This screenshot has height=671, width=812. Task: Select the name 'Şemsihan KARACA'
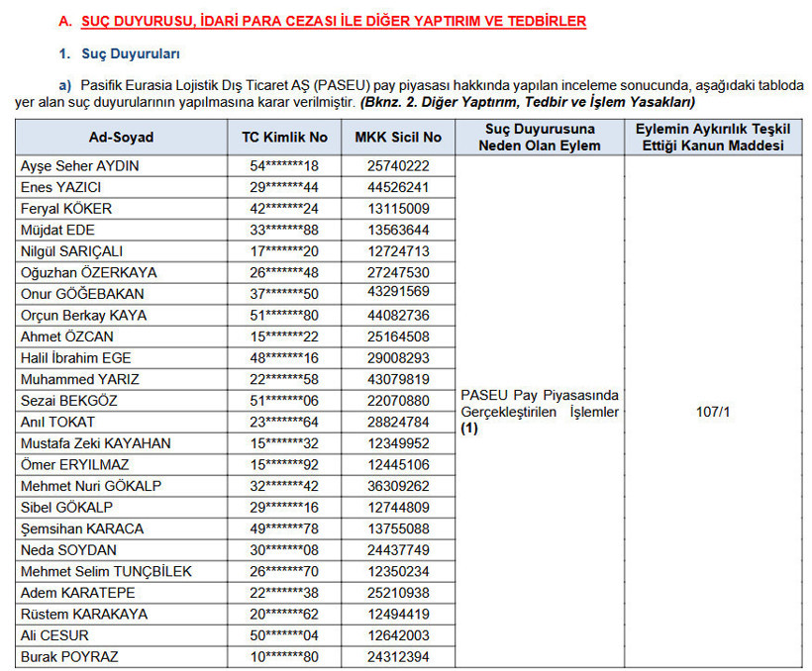pos(82,528)
